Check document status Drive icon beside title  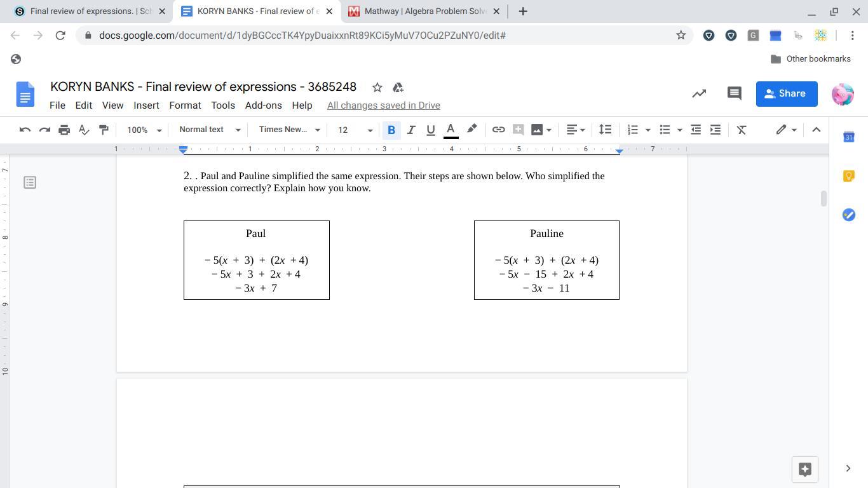click(x=398, y=87)
